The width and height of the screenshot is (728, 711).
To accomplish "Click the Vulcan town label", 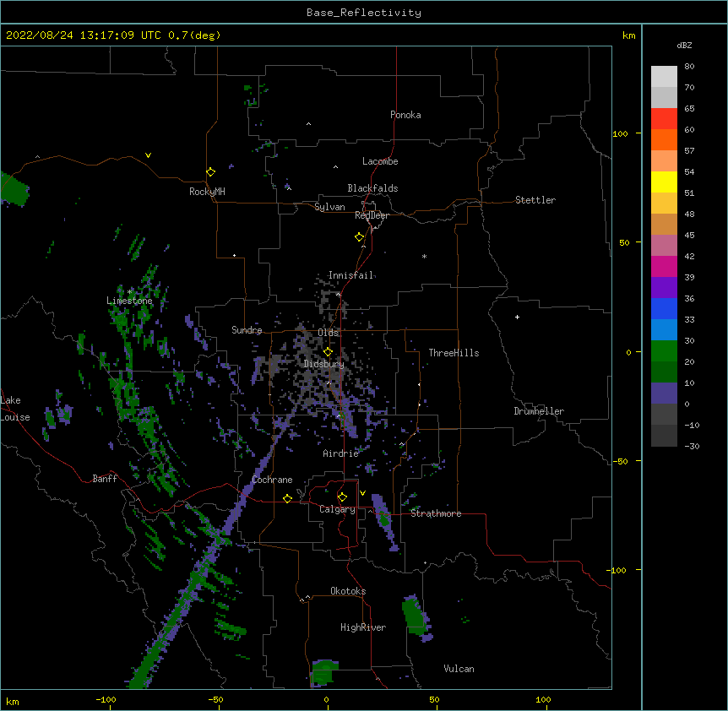I will [459, 669].
